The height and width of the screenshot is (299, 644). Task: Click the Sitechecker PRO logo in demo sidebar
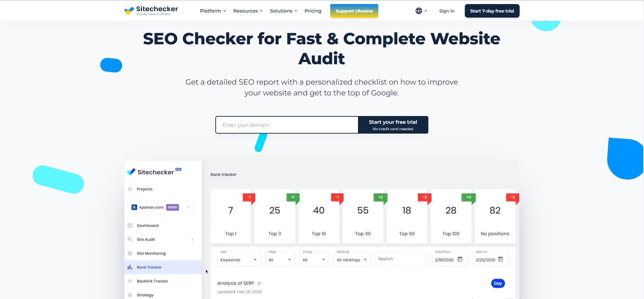click(x=154, y=172)
